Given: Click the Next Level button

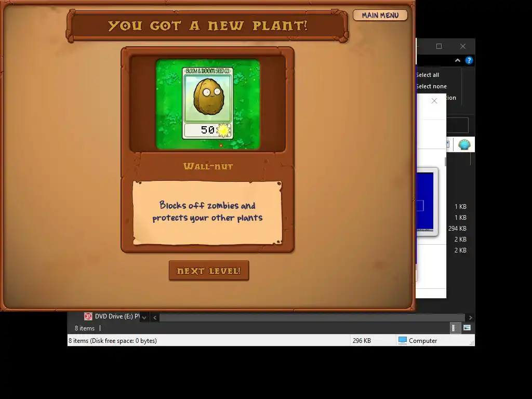Looking at the screenshot, I should (x=209, y=270).
